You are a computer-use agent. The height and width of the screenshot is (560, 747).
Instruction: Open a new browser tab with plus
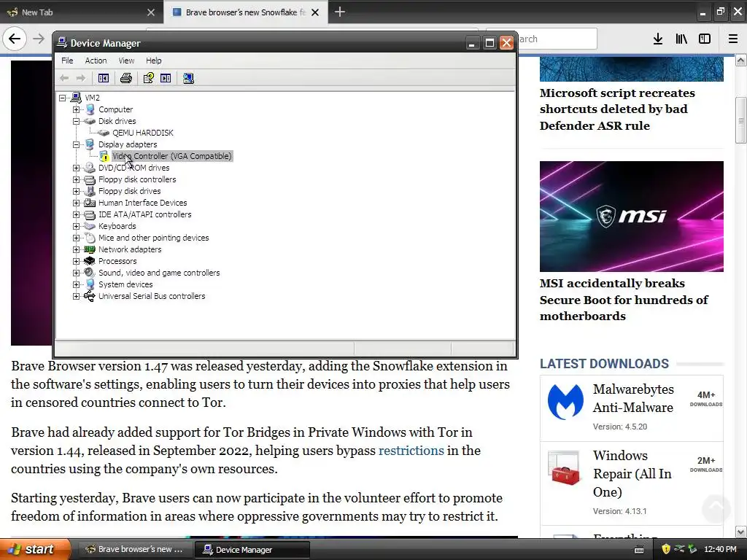[340, 12]
